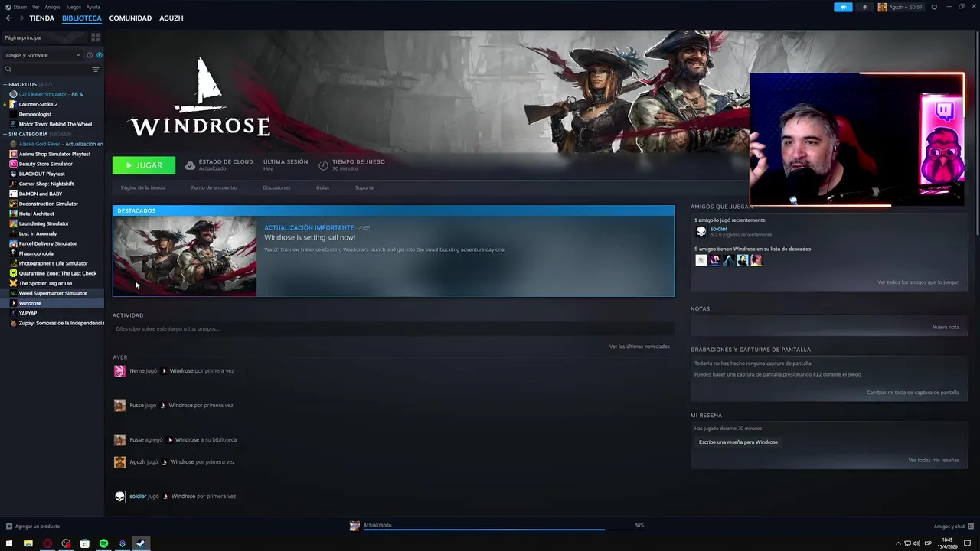The height and width of the screenshot is (551, 980).
Task: Open the Amigos menu
Action: coord(53,7)
